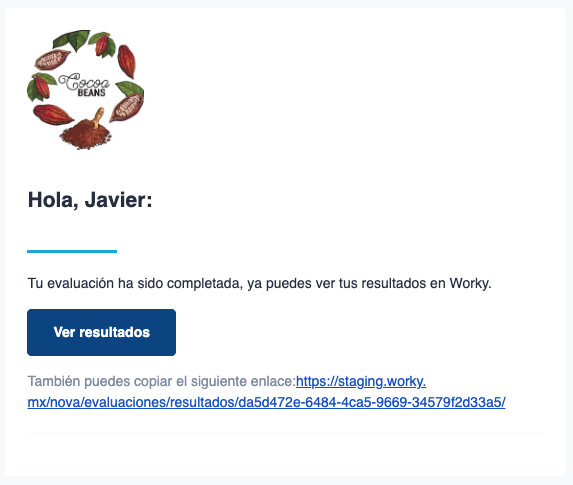This screenshot has height=485, width=573.
Task: Click the word Worky in body sentence
Action: [470, 283]
